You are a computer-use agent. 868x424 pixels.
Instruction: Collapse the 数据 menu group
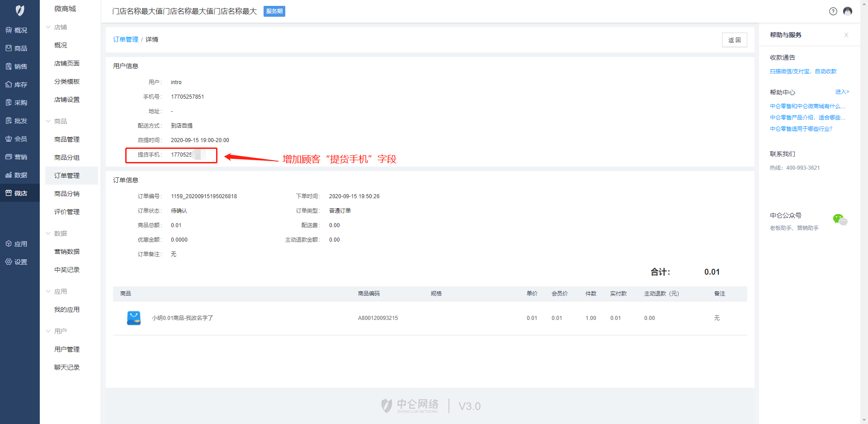tap(48, 233)
